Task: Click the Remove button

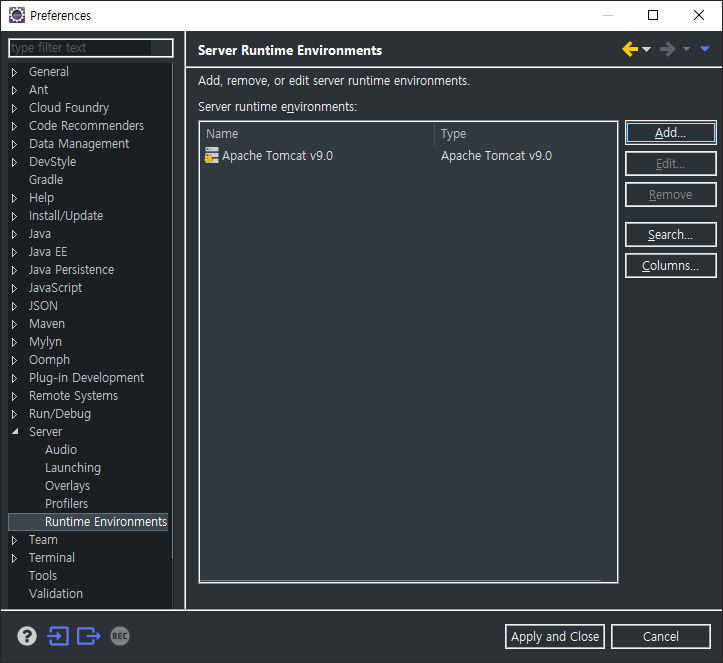Action: click(670, 195)
